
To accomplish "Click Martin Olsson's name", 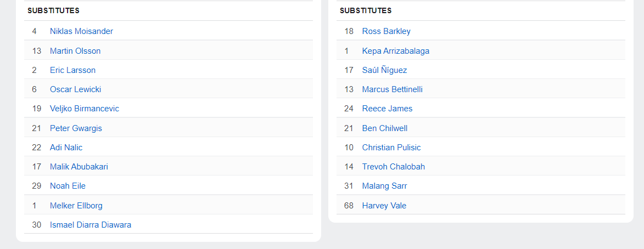I will (75, 51).
